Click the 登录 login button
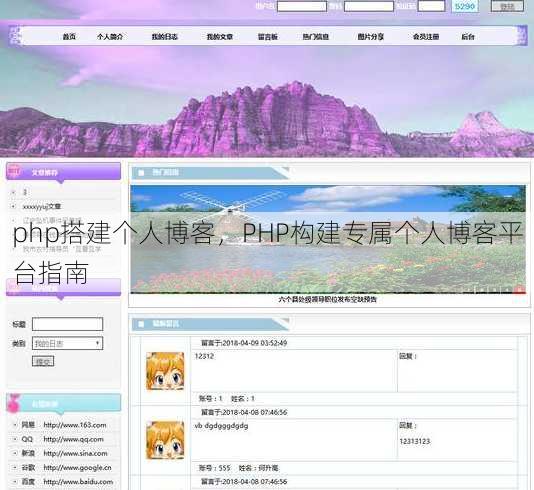The height and width of the screenshot is (490, 534). [507, 6]
